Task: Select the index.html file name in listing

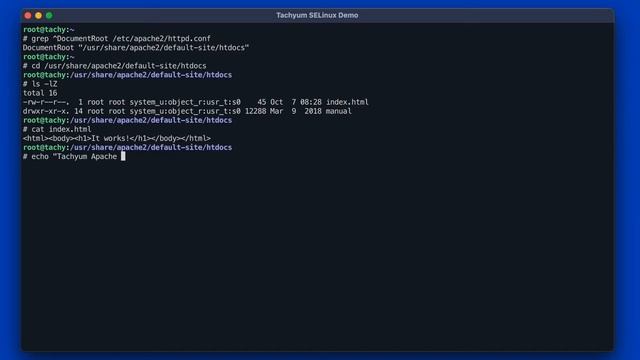Action: click(x=347, y=102)
